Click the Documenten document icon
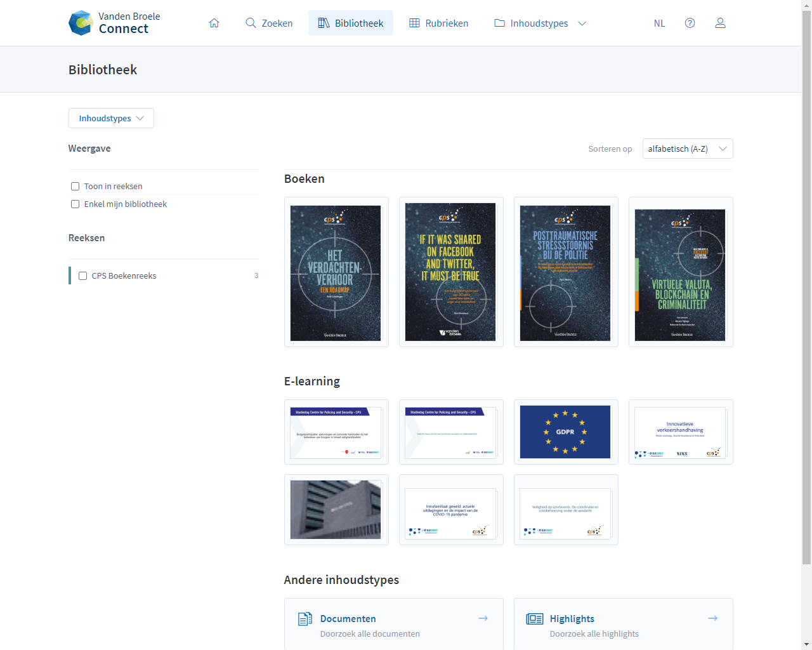Image resolution: width=812 pixels, height=650 pixels. tap(305, 619)
